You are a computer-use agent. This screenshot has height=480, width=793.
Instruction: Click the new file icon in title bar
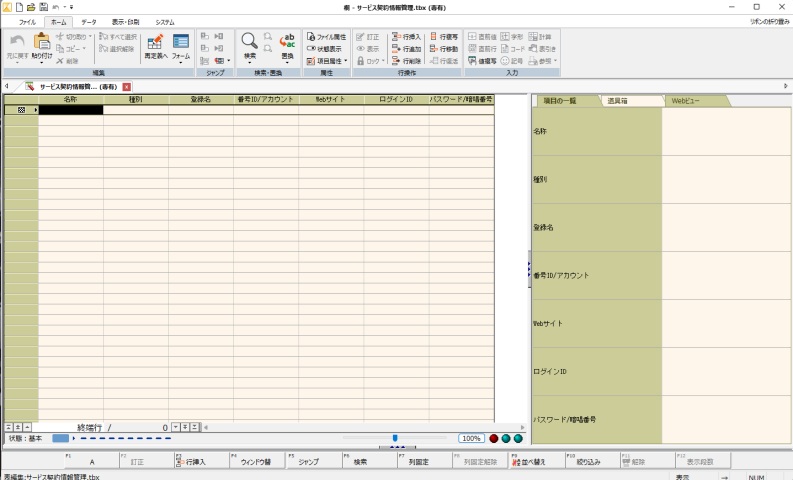(x=19, y=7)
